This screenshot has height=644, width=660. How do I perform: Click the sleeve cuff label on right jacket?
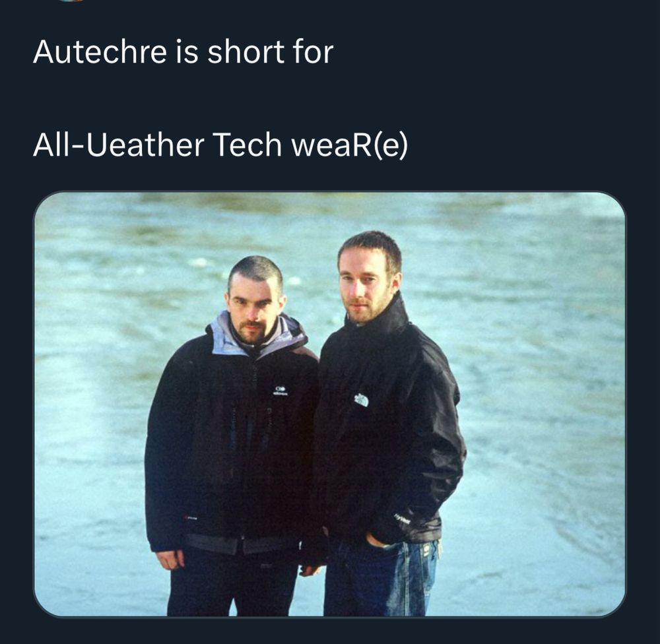click(x=401, y=519)
